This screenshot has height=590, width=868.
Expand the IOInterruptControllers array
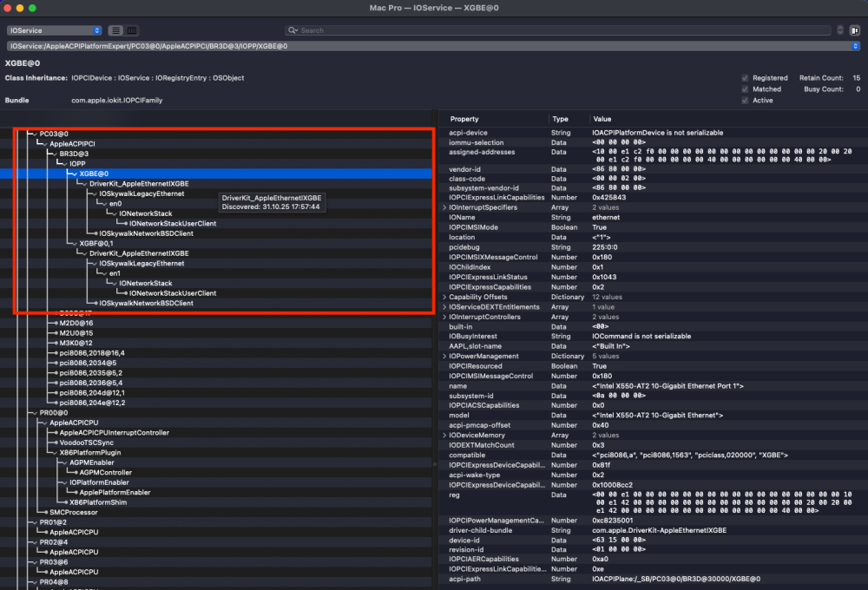pos(444,318)
